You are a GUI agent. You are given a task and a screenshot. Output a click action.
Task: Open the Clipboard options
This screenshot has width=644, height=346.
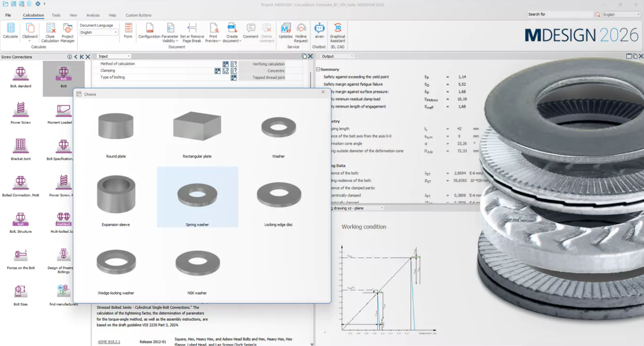tap(30, 31)
